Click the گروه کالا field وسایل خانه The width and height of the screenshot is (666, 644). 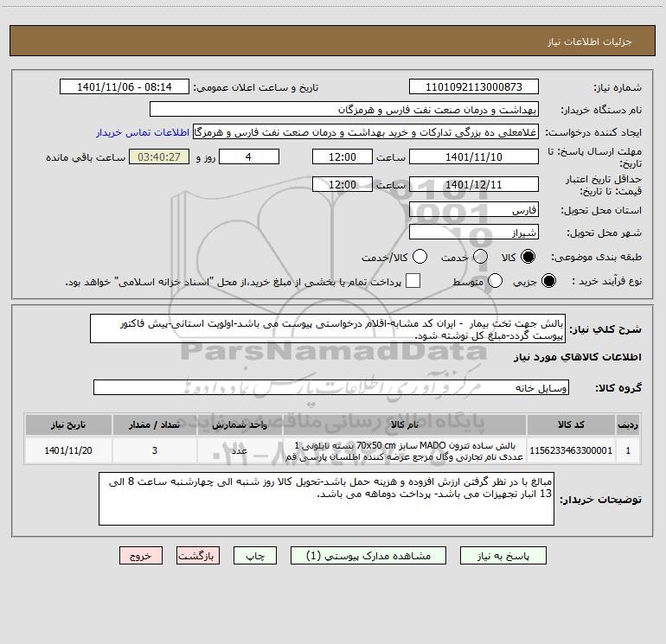[x=331, y=387]
